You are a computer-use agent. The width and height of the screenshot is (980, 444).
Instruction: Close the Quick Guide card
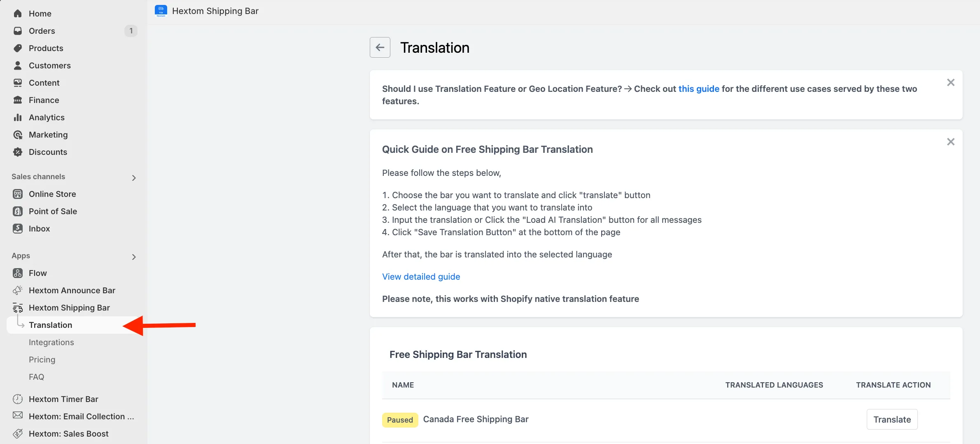(951, 142)
